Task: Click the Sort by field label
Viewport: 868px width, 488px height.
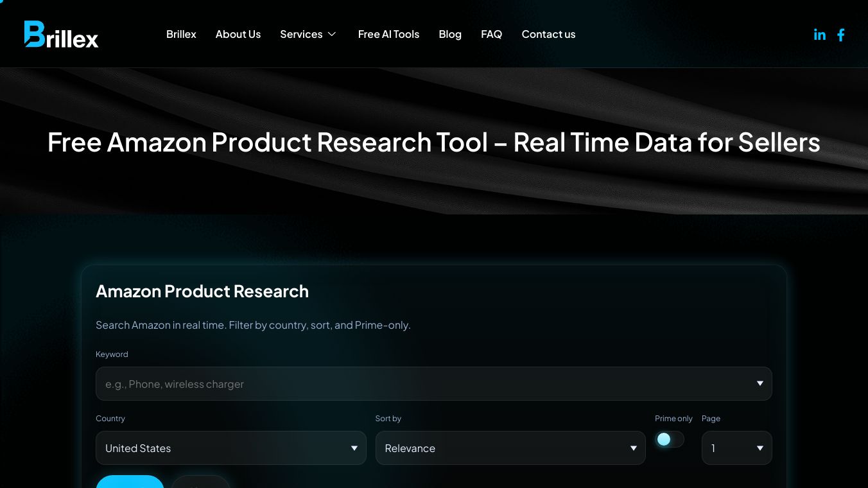Action: coord(388,419)
